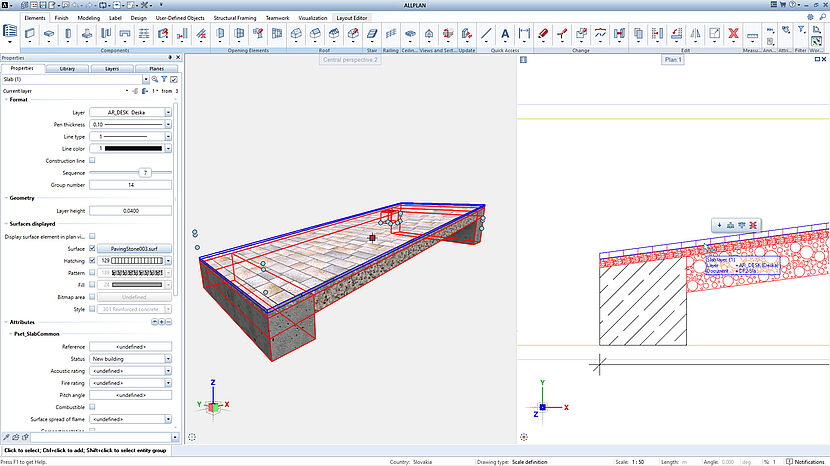Uncheck the Hatching checkbox
The height and width of the screenshot is (466, 830).
click(x=93, y=260)
